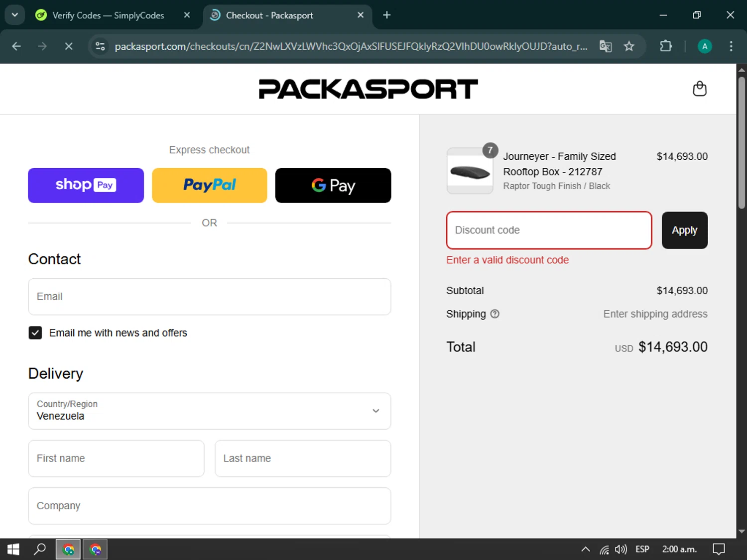The height and width of the screenshot is (560, 747).
Task: Click the Packasport logo
Action: [x=368, y=89]
